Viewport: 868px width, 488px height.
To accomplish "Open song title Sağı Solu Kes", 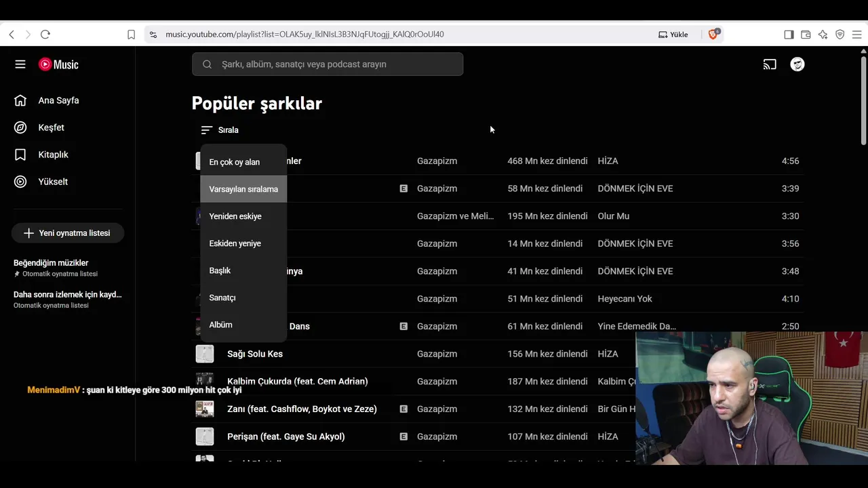I will point(255,354).
